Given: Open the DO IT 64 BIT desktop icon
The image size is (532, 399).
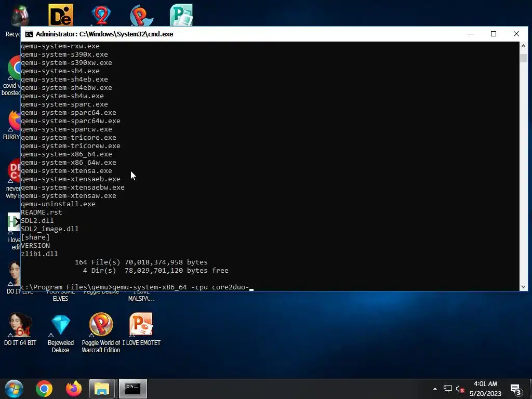Looking at the screenshot, I should tap(20, 329).
